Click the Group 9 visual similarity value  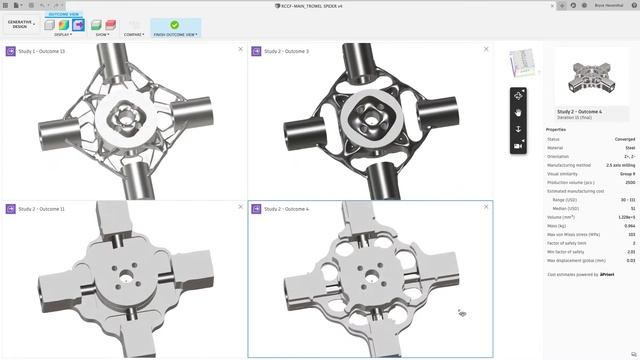point(627,174)
